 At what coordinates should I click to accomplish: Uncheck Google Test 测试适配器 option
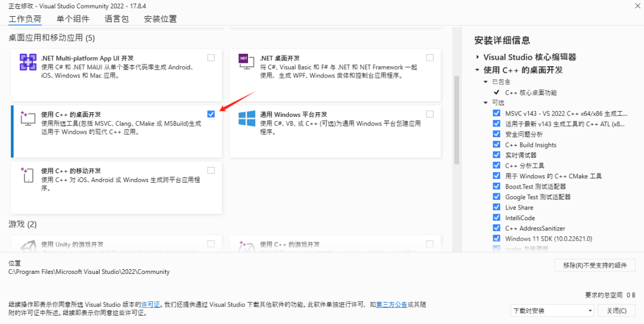pyautogui.click(x=497, y=196)
